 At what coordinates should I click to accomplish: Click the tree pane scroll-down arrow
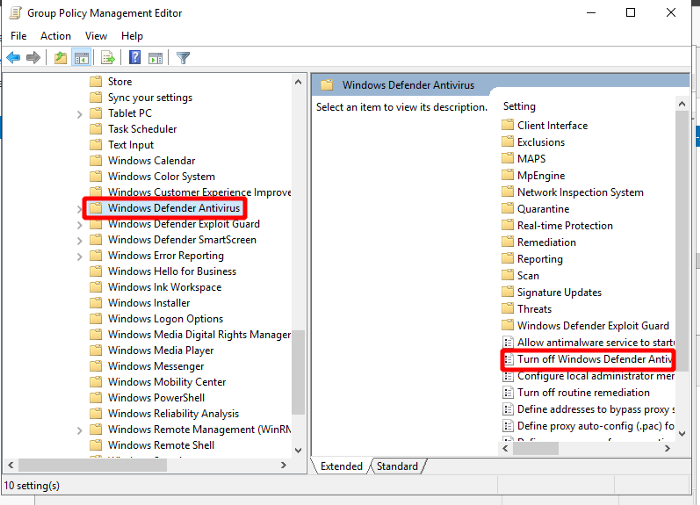[x=298, y=451]
